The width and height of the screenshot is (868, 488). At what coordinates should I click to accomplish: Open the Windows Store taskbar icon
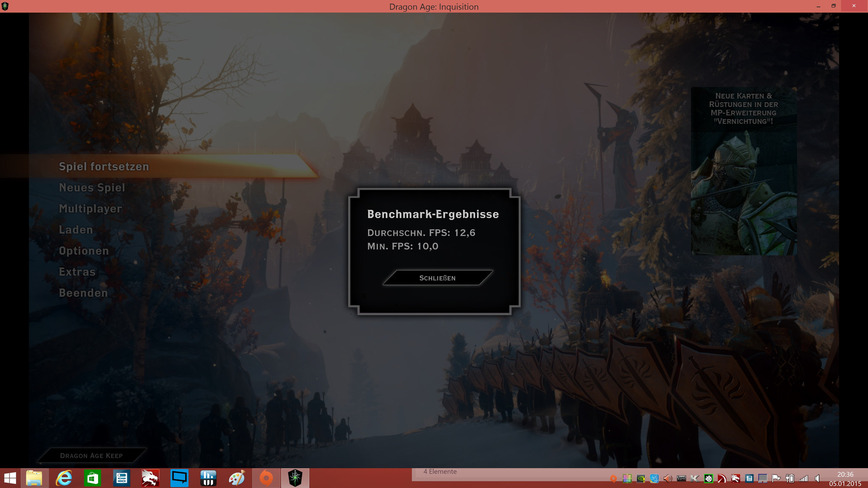click(x=93, y=478)
